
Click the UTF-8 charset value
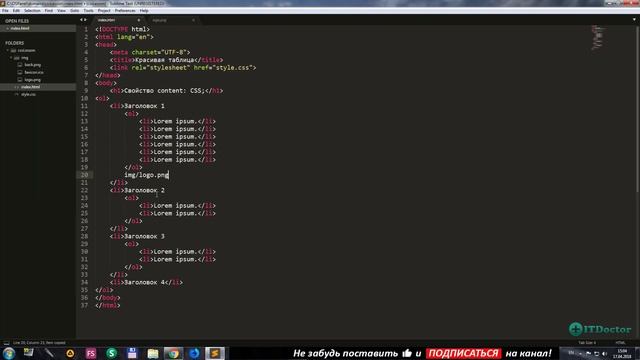pos(174,52)
